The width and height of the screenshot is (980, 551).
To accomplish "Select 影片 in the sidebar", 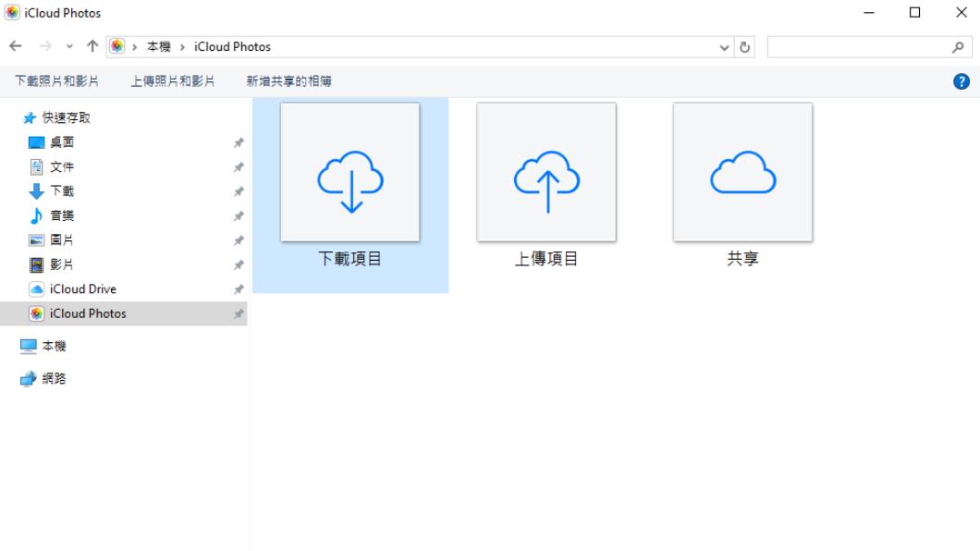I will tap(62, 264).
